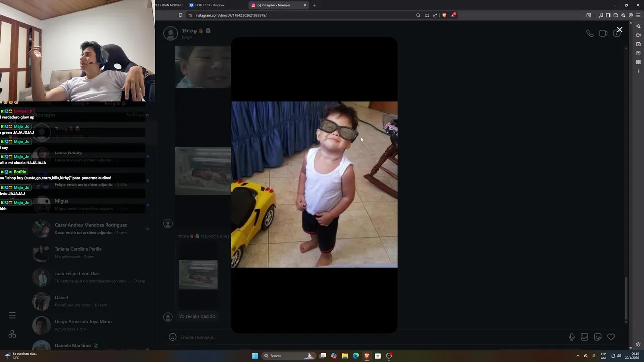The height and width of the screenshot is (362, 644).
Task: Click the 'Yo recién nacido' message
Action: coord(197,316)
